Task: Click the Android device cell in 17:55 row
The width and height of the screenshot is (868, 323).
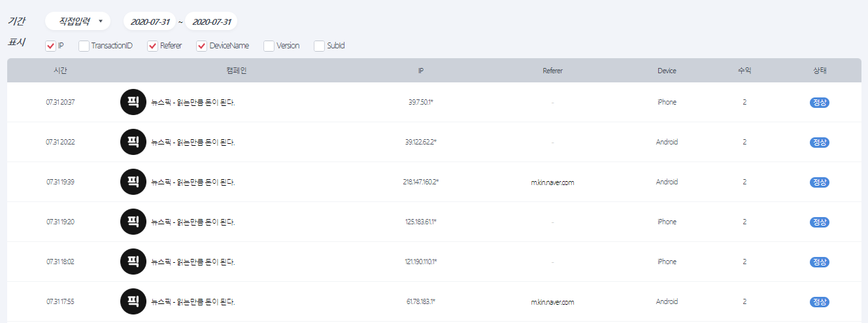Action: point(667,302)
